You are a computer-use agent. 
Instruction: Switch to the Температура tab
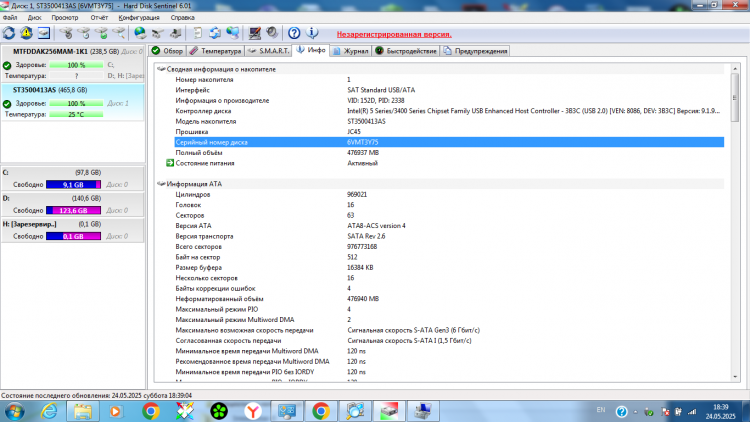coord(215,51)
